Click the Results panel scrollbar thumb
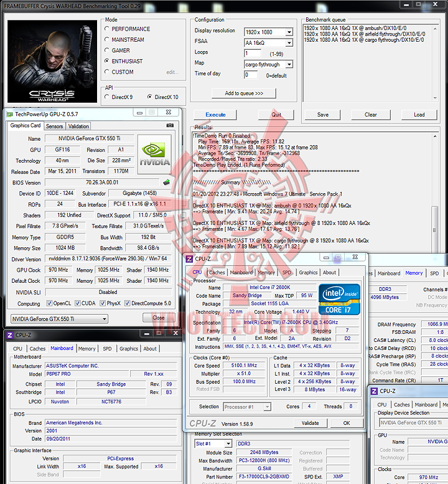Image resolution: width=448 pixels, height=484 pixels. [x=435, y=229]
